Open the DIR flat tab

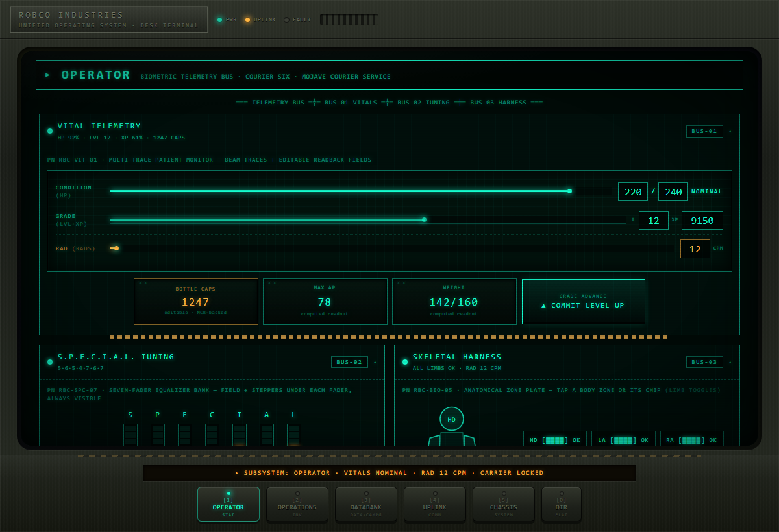562,504
